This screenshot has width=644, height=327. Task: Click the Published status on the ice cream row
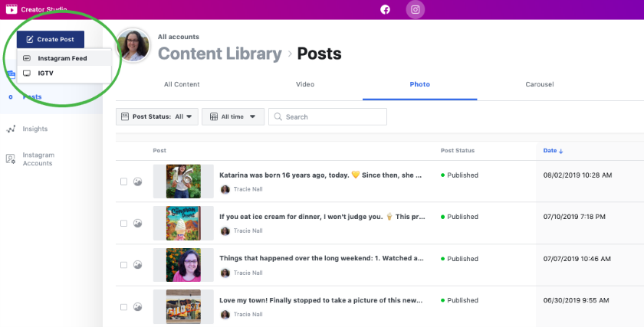click(x=459, y=217)
